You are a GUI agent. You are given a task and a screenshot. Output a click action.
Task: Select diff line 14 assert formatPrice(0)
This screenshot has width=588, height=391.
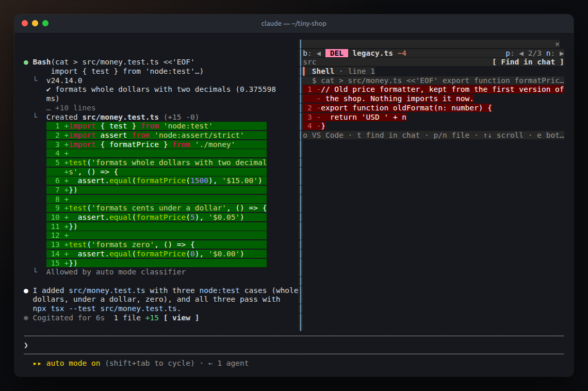(x=156, y=254)
